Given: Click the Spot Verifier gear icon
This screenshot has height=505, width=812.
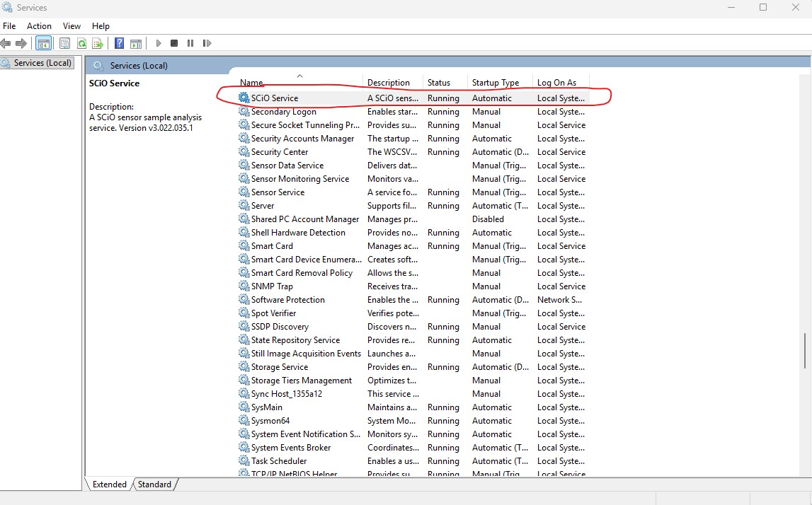Looking at the screenshot, I should point(244,313).
